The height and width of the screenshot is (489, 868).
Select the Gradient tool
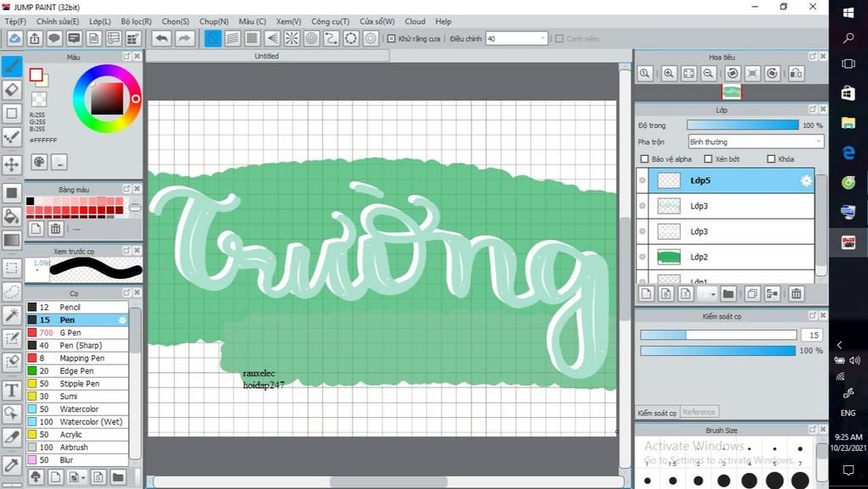[x=12, y=240]
